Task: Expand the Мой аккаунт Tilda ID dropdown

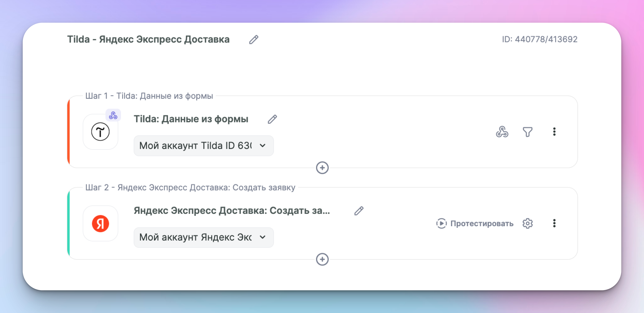Action: coord(204,146)
